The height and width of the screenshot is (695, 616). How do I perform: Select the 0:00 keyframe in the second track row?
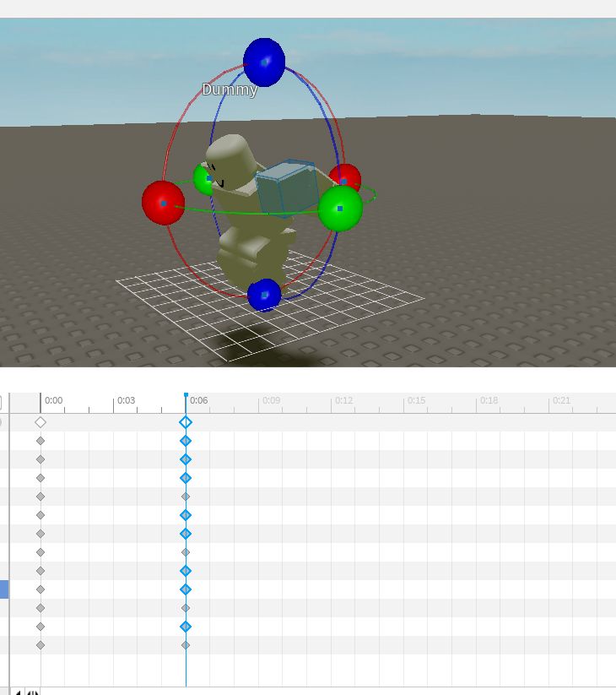click(41, 459)
